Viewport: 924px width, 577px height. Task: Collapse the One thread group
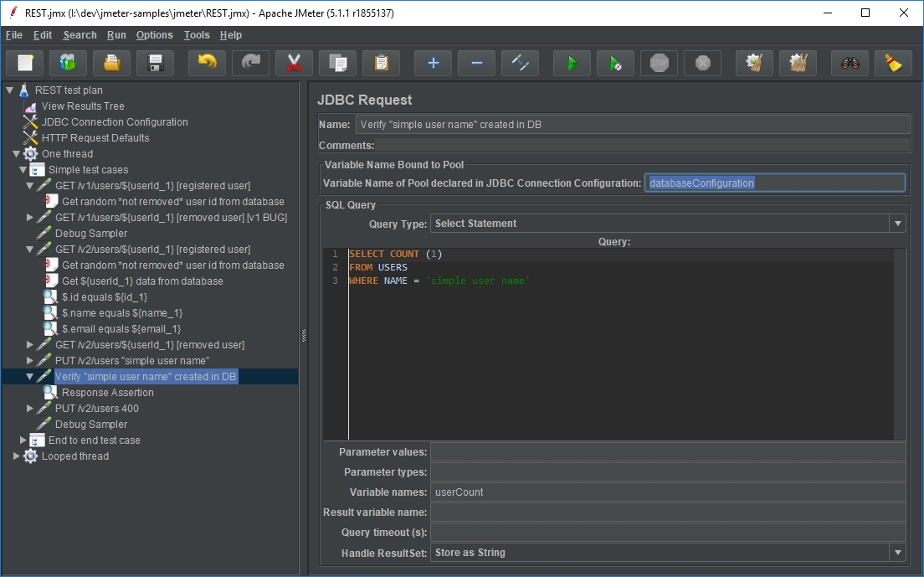coord(17,154)
